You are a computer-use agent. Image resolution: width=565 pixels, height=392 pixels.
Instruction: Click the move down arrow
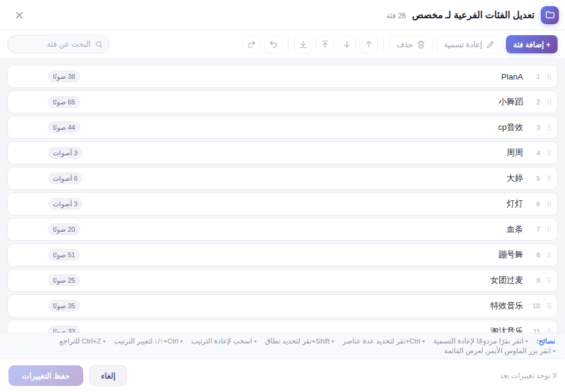(347, 44)
